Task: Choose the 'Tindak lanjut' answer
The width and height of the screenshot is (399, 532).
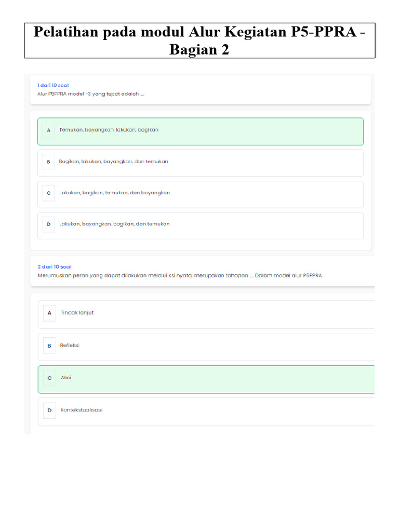Action: pos(77,313)
